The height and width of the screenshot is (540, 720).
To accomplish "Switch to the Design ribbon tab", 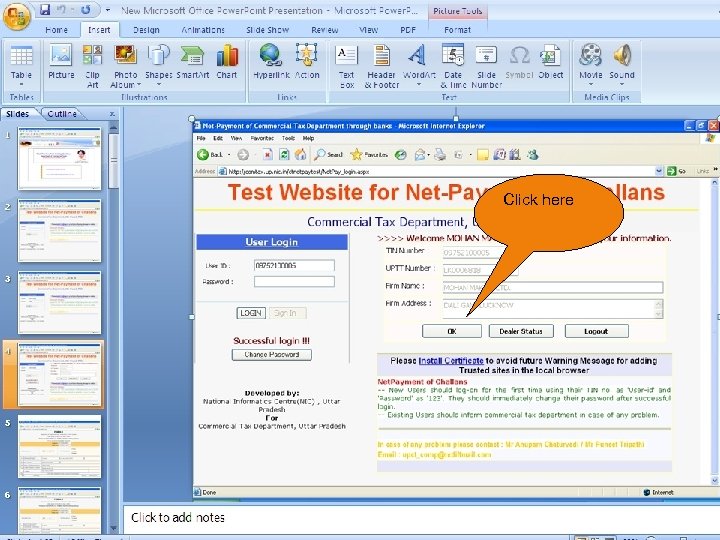I will click(146, 30).
